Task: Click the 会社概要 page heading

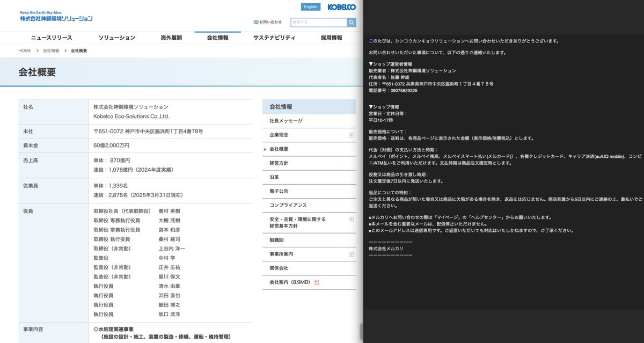Action: pyautogui.click(x=37, y=72)
